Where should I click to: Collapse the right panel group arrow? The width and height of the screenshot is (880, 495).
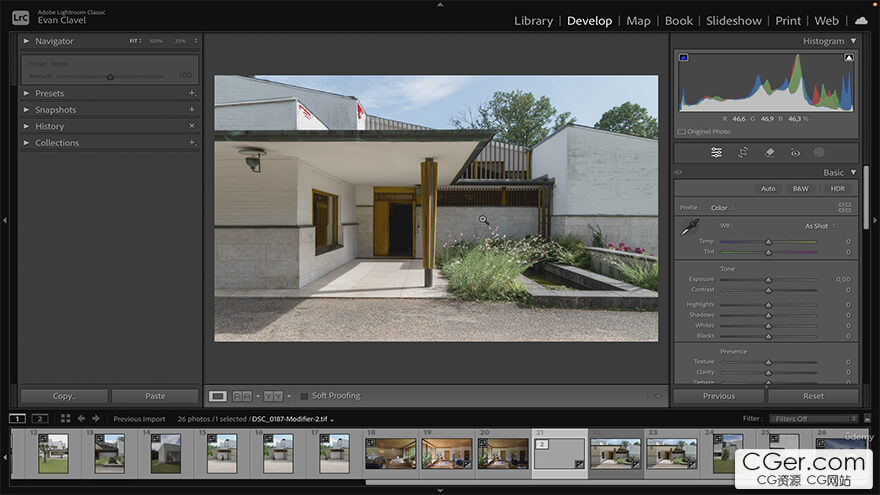click(875, 221)
